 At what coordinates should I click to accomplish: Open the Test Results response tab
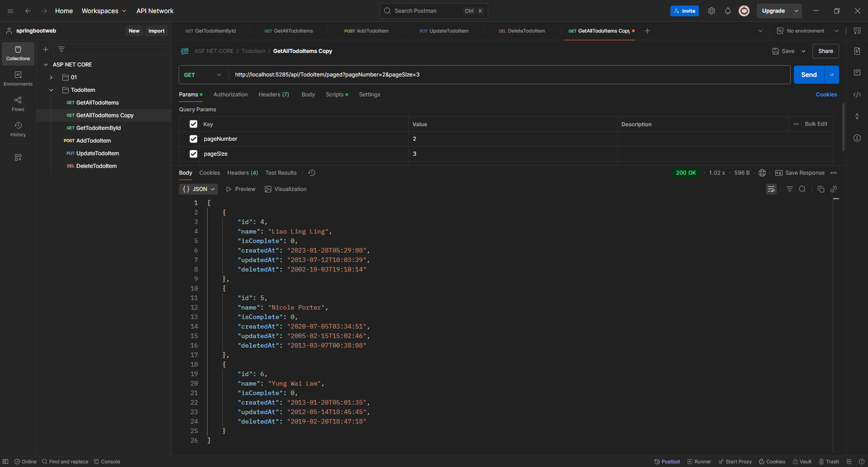(281, 173)
